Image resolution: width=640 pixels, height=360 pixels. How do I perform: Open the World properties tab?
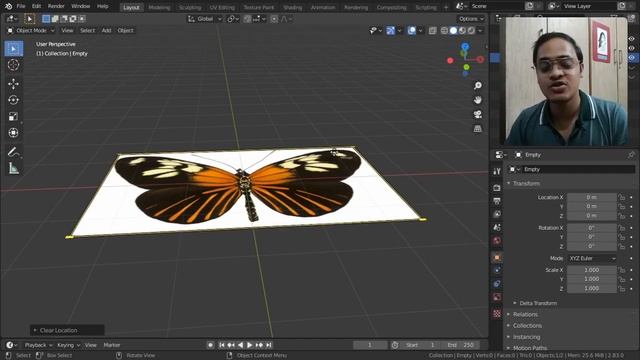pyautogui.click(x=497, y=241)
